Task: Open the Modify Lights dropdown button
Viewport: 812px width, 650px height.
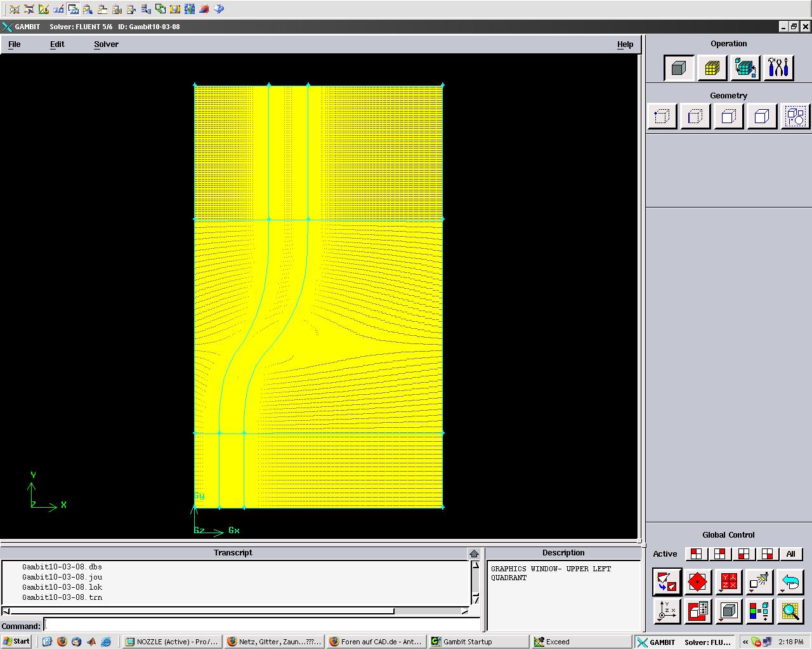Action: click(759, 581)
